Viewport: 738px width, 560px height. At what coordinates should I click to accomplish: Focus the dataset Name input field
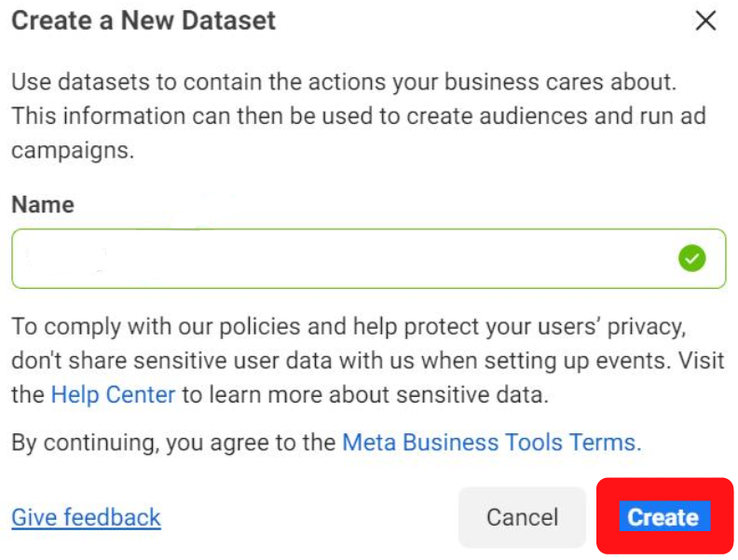(x=345, y=258)
